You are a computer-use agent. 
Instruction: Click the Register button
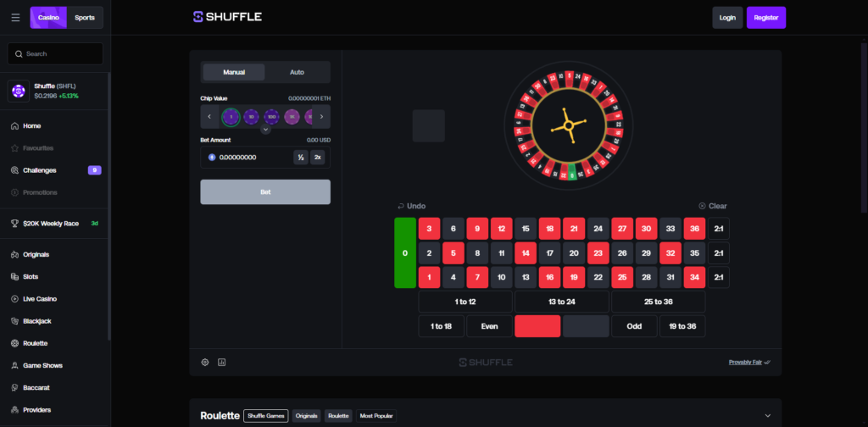766,18
